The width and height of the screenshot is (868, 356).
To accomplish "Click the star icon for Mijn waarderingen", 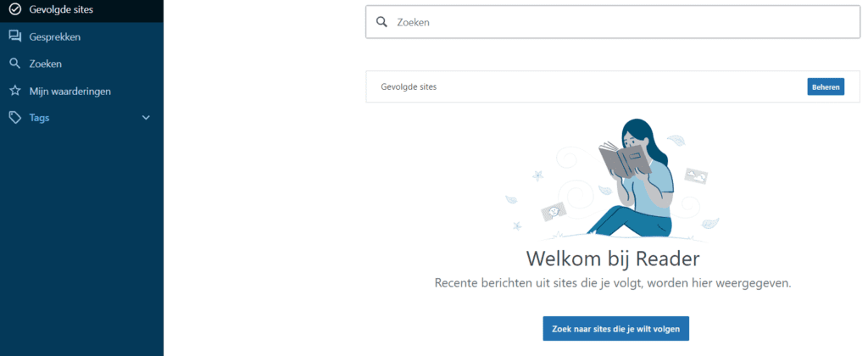I will tap(15, 91).
